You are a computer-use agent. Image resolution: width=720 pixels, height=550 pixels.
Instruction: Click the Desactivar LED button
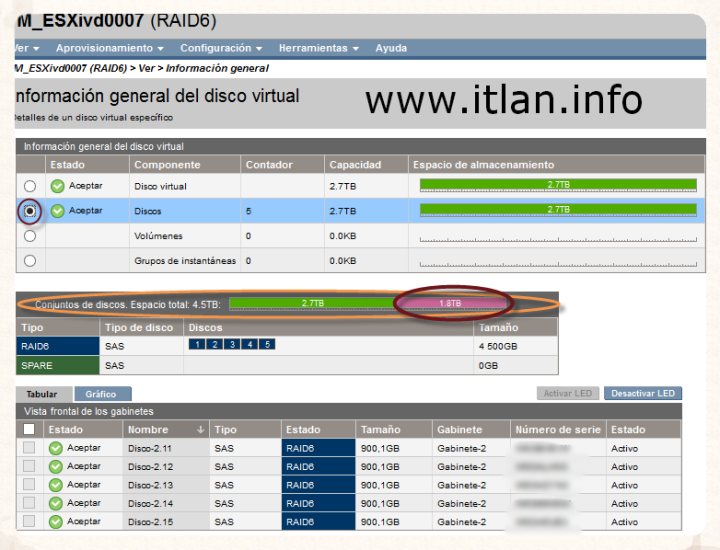[x=642, y=393]
